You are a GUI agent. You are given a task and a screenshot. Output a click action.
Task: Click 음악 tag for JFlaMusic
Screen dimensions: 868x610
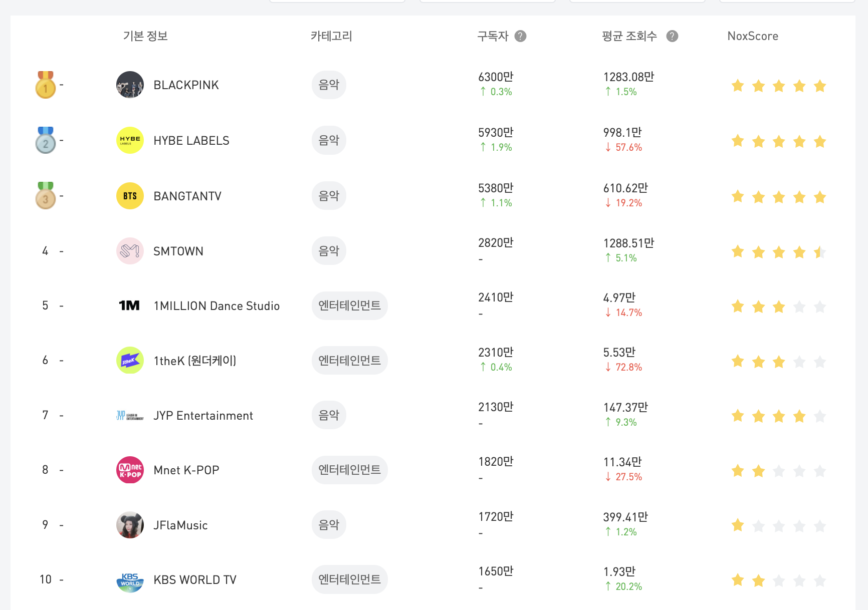click(329, 525)
